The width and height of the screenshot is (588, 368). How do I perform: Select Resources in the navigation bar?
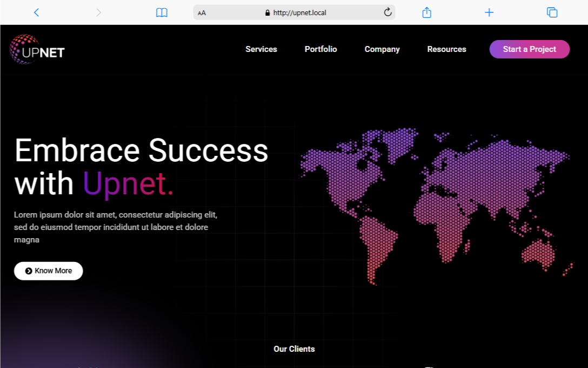point(446,49)
